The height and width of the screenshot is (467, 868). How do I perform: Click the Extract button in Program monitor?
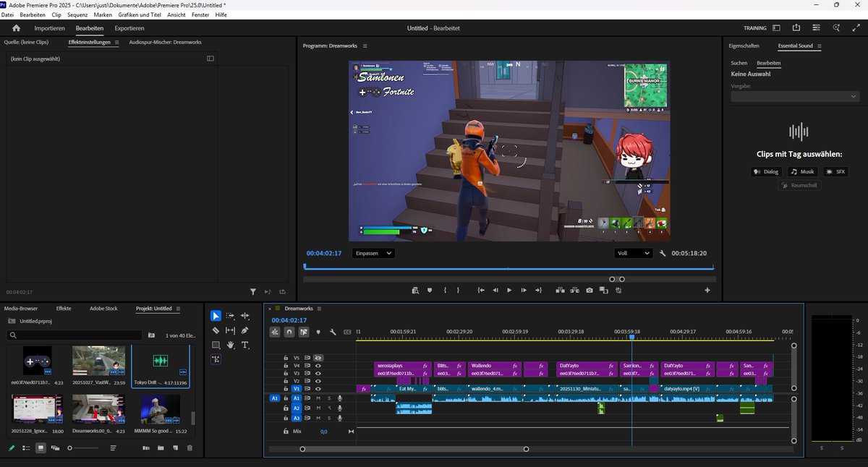click(x=574, y=290)
